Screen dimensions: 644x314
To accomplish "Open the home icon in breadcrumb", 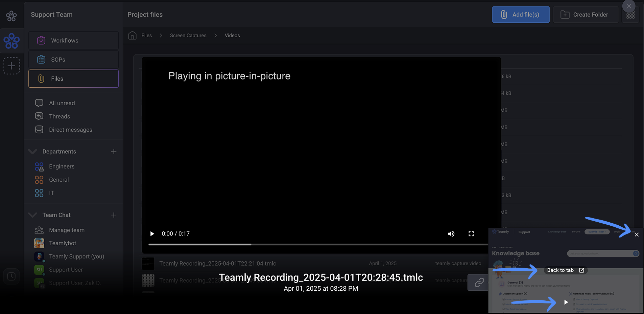I will pos(133,35).
